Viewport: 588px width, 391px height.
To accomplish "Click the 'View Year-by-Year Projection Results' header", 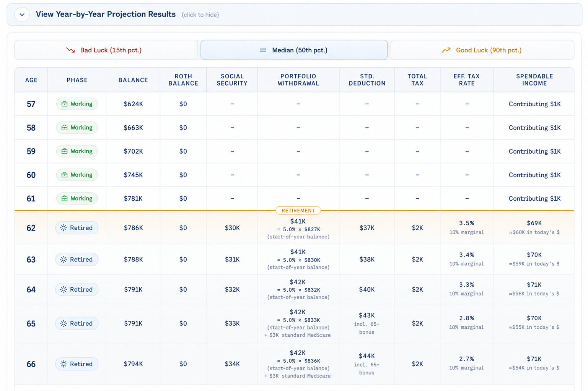I will tap(106, 14).
